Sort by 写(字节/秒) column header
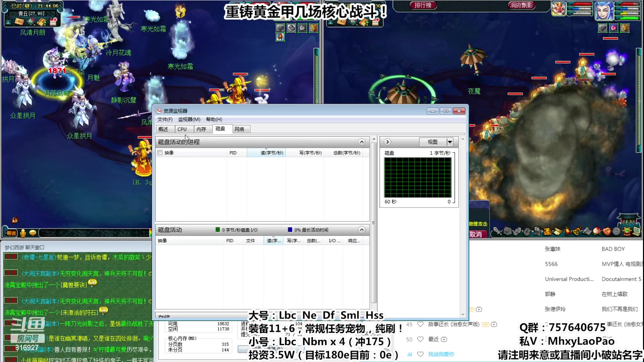The height and width of the screenshot is (362, 644). [x=305, y=153]
